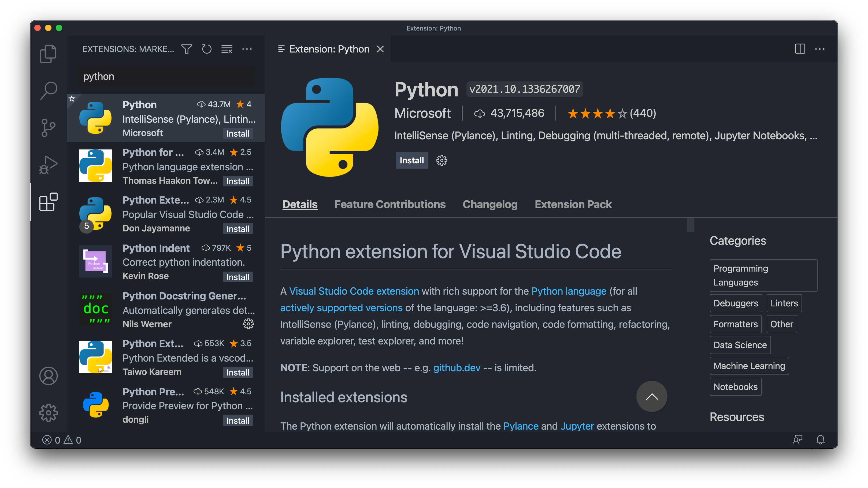The height and width of the screenshot is (488, 868).
Task: Click the split editor right icon
Action: pos(800,49)
